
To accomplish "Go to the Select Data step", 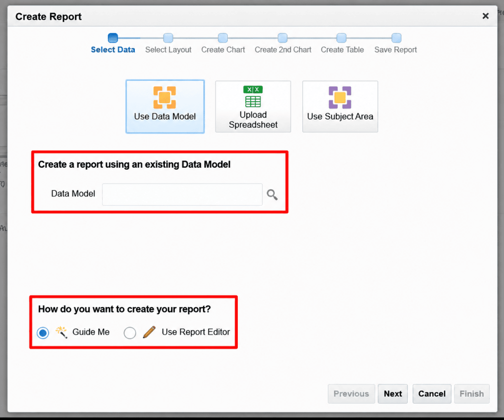I will pos(113,50).
